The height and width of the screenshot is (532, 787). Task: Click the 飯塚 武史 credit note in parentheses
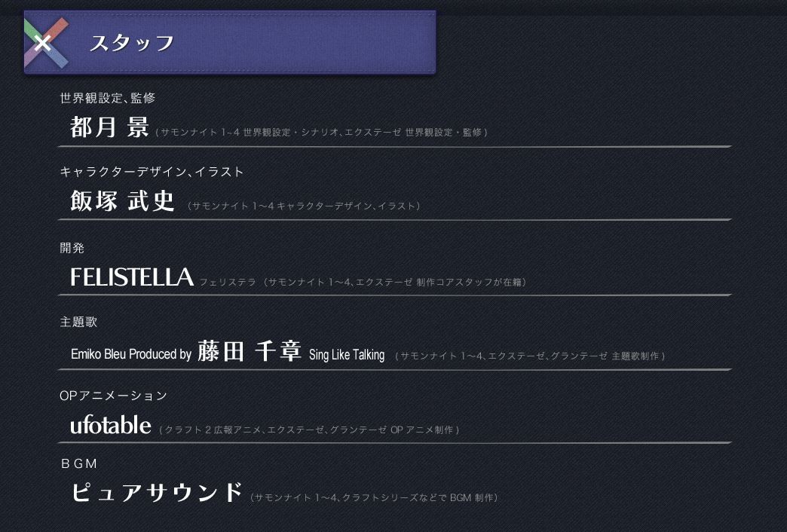(304, 206)
